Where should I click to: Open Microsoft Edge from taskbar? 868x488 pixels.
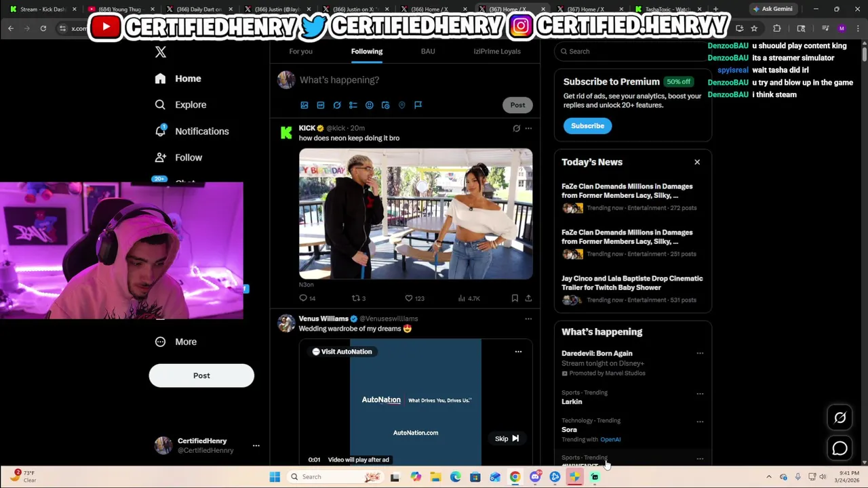tap(455, 476)
